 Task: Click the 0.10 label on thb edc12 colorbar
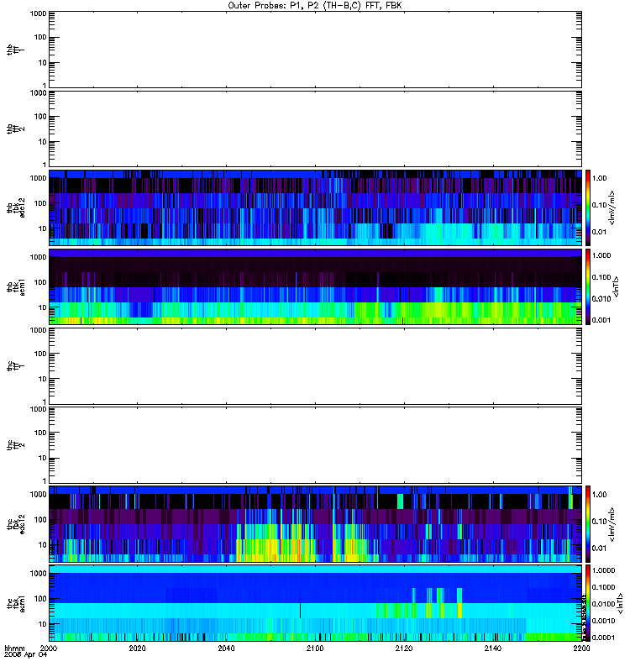599,205
